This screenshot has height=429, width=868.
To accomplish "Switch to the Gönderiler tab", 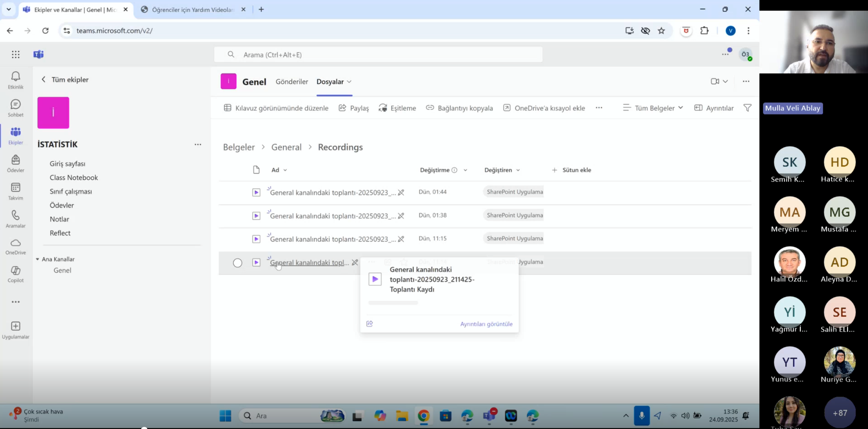I will [292, 82].
